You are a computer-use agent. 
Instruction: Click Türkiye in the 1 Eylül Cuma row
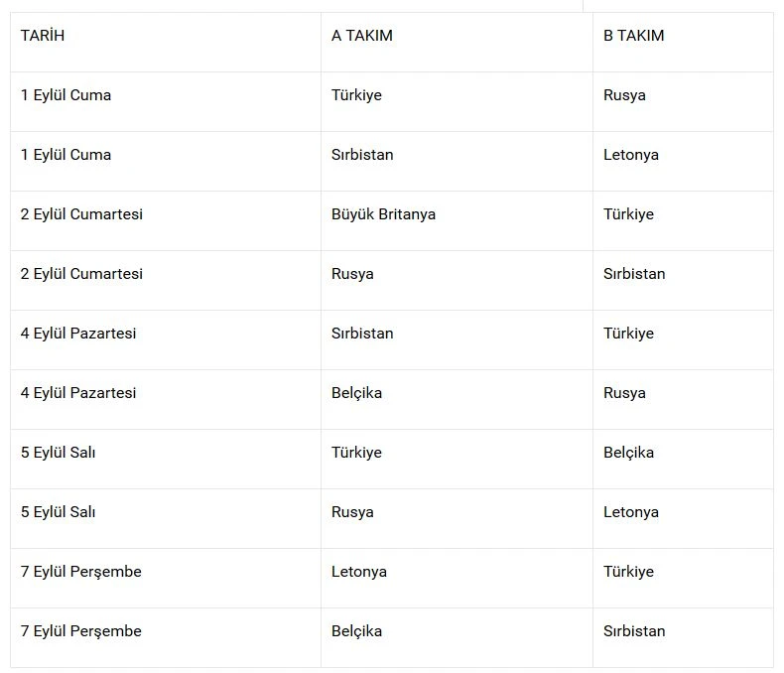(356, 95)
